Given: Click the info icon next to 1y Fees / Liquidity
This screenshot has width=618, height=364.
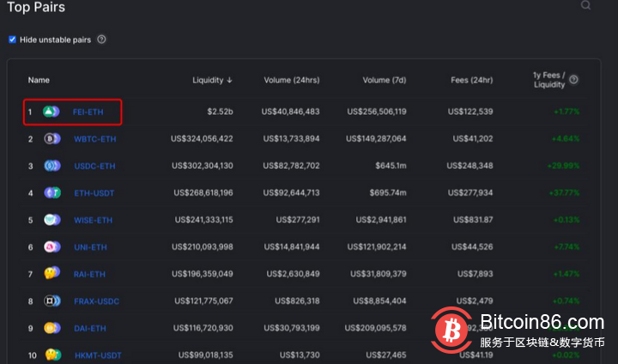Looking at the screenshot, I should (573, 80).
